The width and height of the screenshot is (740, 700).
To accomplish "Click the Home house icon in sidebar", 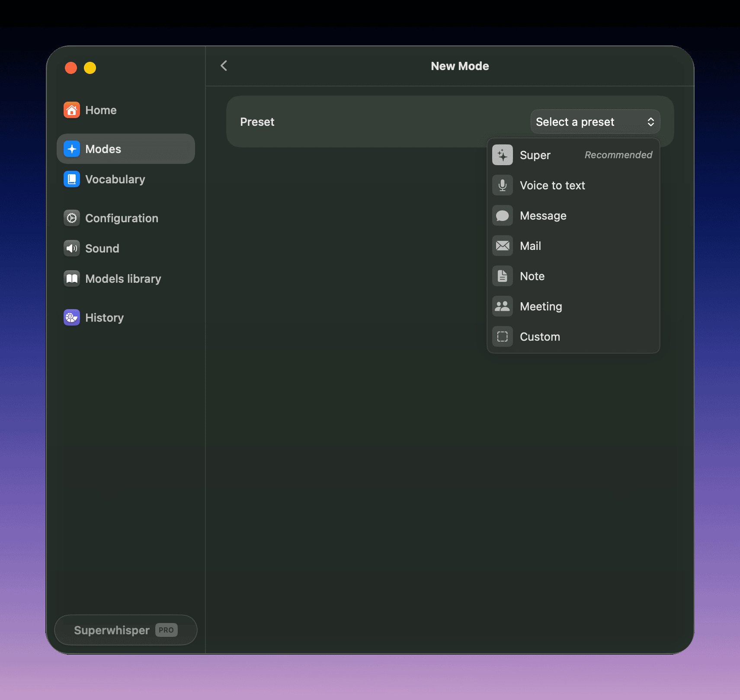I will click(x=72, y=110).
